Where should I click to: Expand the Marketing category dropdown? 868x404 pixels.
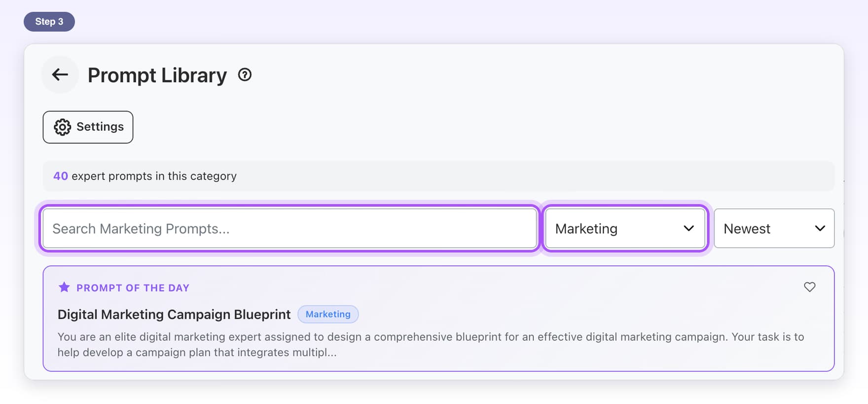(x=625, y=228)
